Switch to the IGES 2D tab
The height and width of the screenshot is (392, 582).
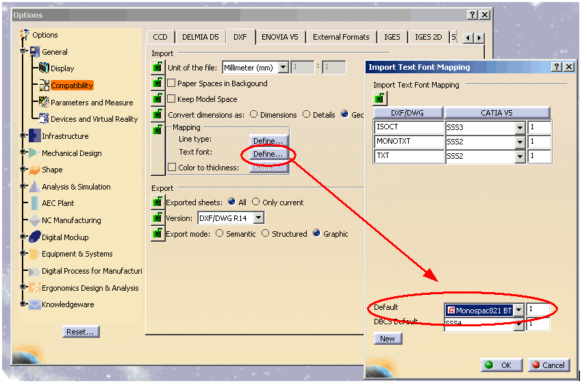[429, 37]
